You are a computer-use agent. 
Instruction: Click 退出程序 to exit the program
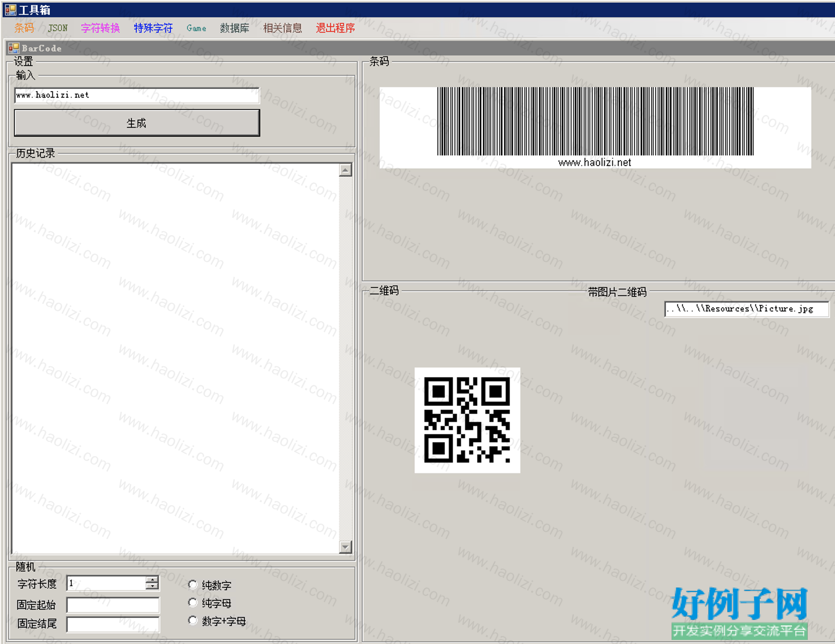point(335,28)
